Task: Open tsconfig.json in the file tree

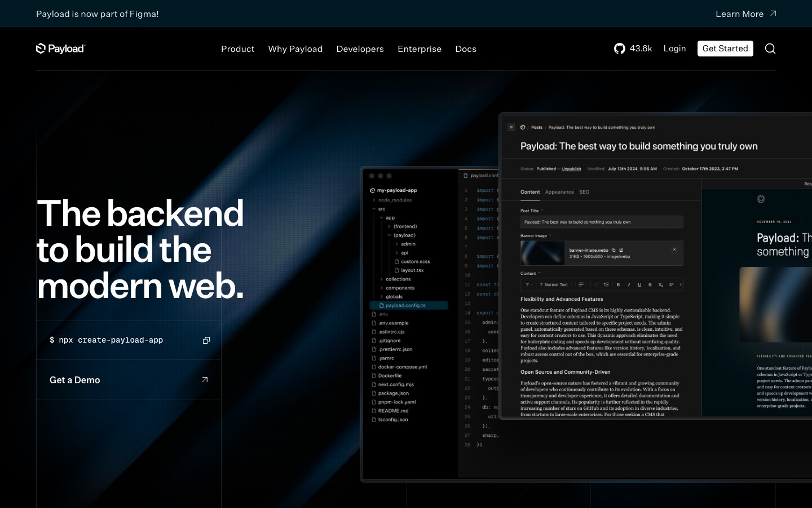Action: (x=390, y=420)
